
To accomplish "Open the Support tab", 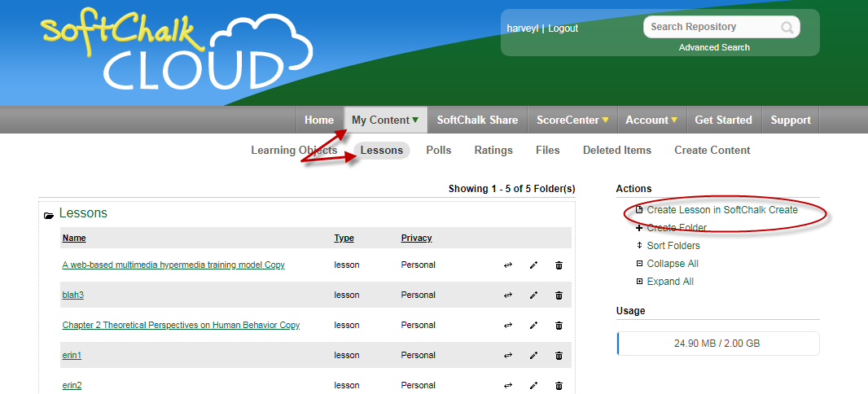I will [791, 120].
